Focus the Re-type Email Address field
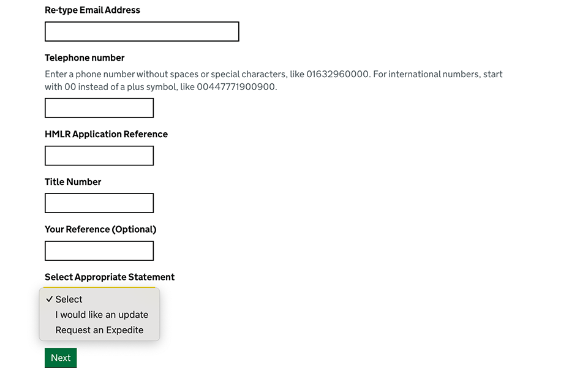The width and height of the screenshot is (588, 392). pyautogui.click(x=141, y=32)
